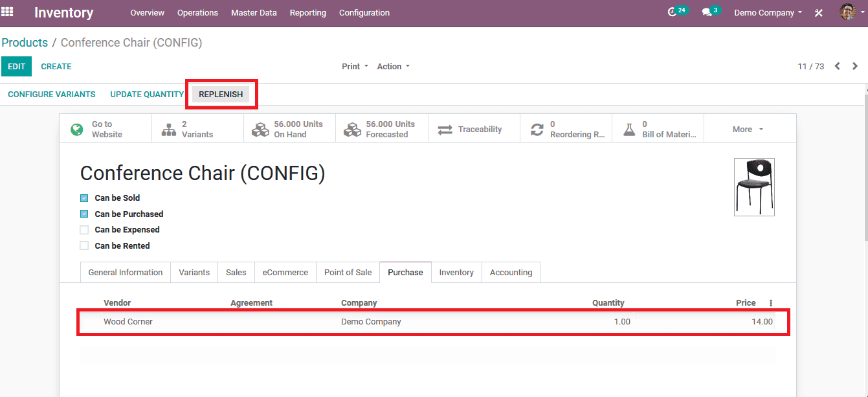Open the Overview menu
868x397 pixels.
coord(147,12)
